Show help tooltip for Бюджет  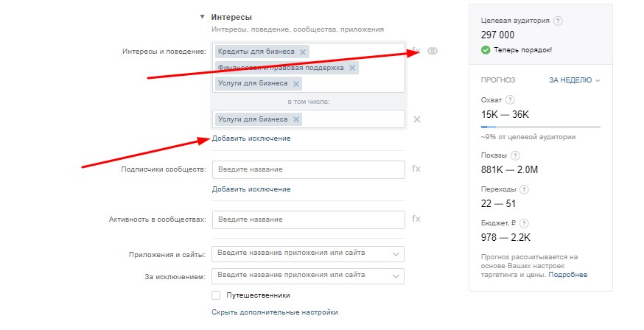(524, 224)
